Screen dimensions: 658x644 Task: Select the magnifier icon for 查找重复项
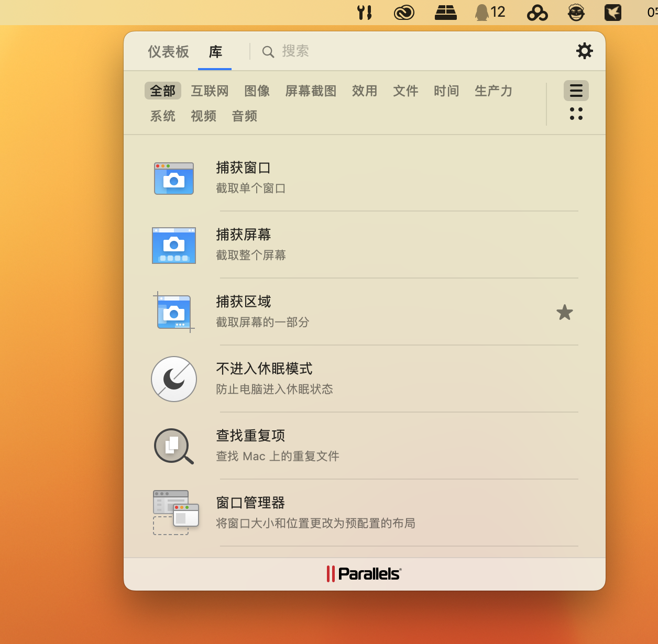(x=173, y=446)
